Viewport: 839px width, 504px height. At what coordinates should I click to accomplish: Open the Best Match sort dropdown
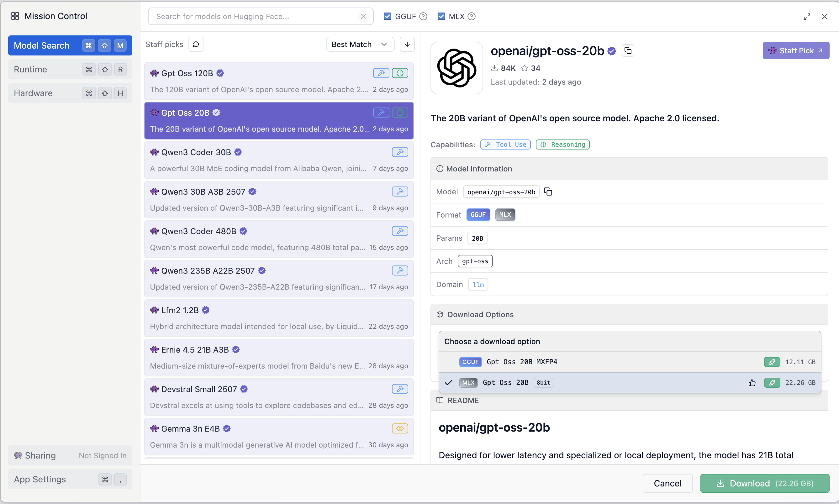click(360, 44)
